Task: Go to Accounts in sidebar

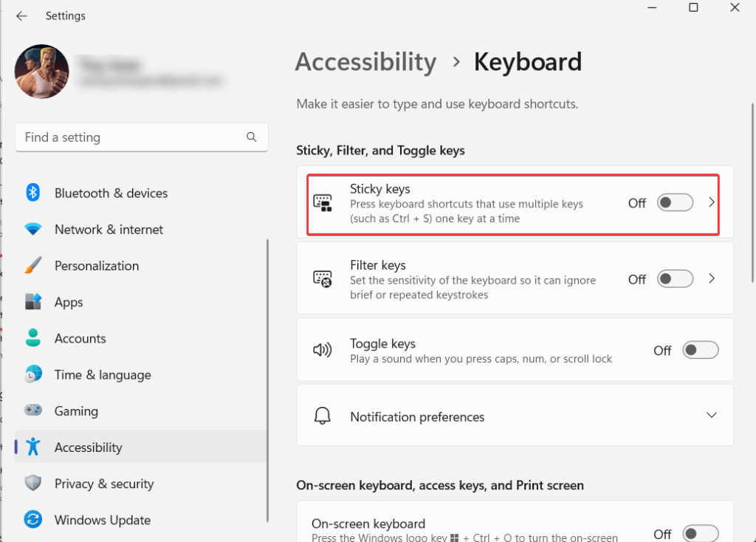Action: 80,338
